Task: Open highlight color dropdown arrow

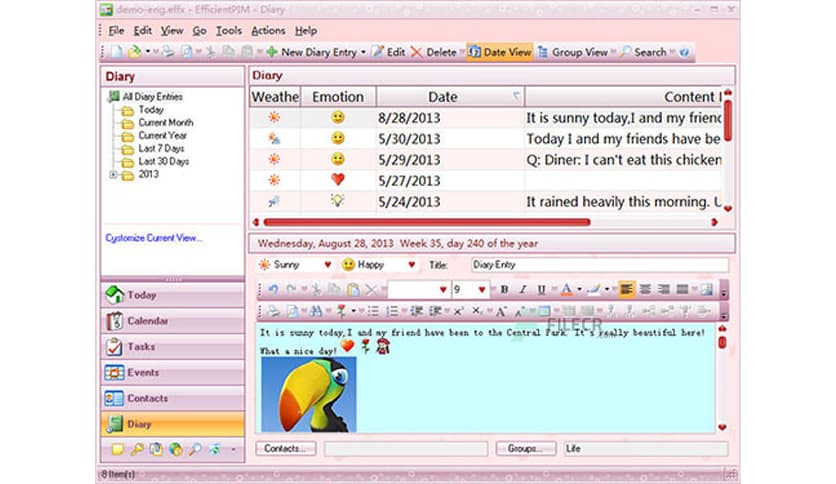Action: click(x=607, y=289)
